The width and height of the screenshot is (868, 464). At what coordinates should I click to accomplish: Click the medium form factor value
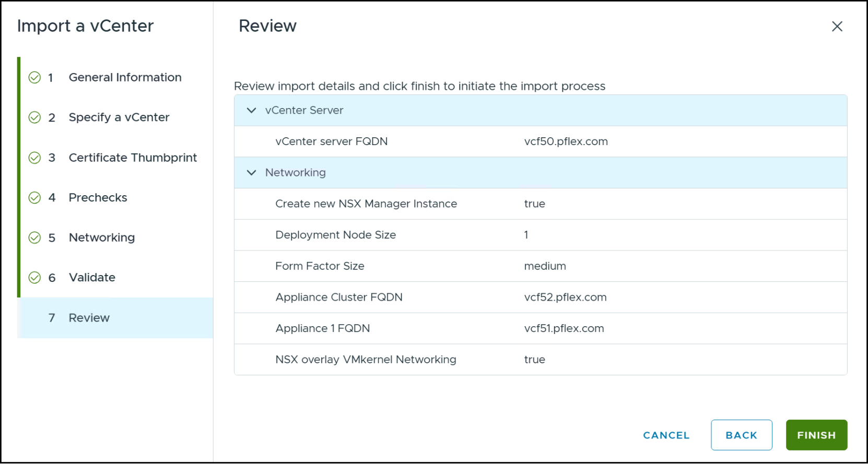(545, 266)
